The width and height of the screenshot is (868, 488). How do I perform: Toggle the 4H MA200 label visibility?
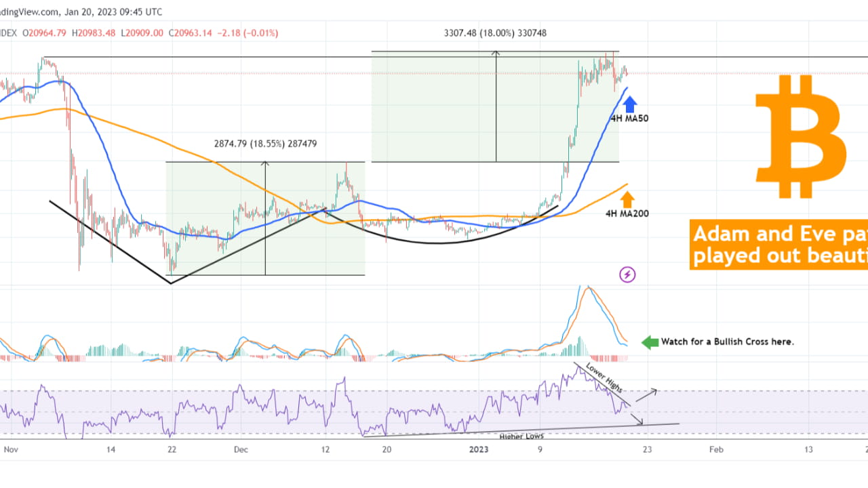627,213
